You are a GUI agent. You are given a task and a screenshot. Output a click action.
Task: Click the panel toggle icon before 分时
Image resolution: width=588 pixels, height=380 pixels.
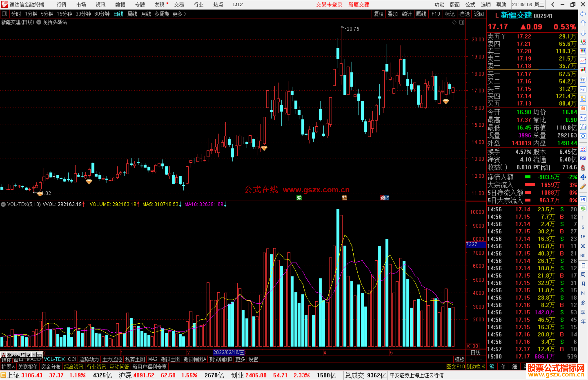click(5, 14)
